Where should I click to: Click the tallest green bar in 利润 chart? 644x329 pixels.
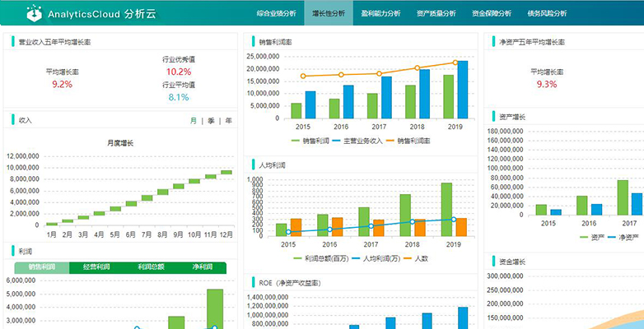[x=215, y=309]
